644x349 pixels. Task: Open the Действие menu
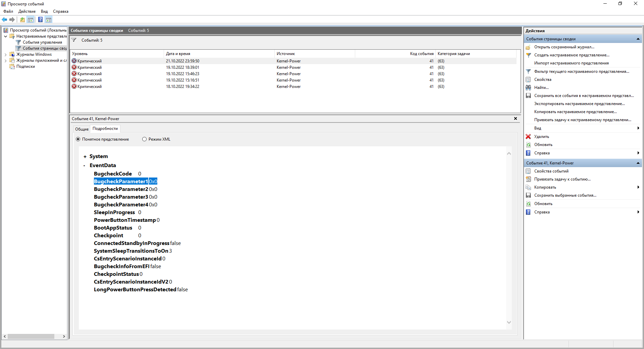click(27, 11)
